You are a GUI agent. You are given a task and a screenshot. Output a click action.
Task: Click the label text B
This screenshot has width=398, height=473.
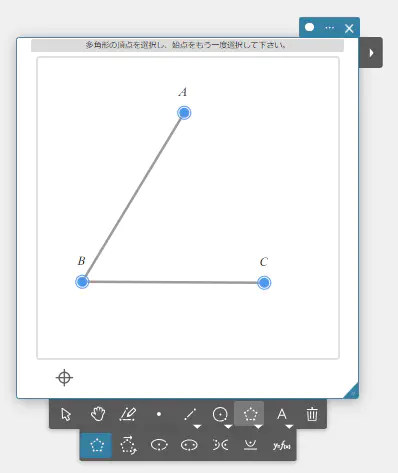81,261
